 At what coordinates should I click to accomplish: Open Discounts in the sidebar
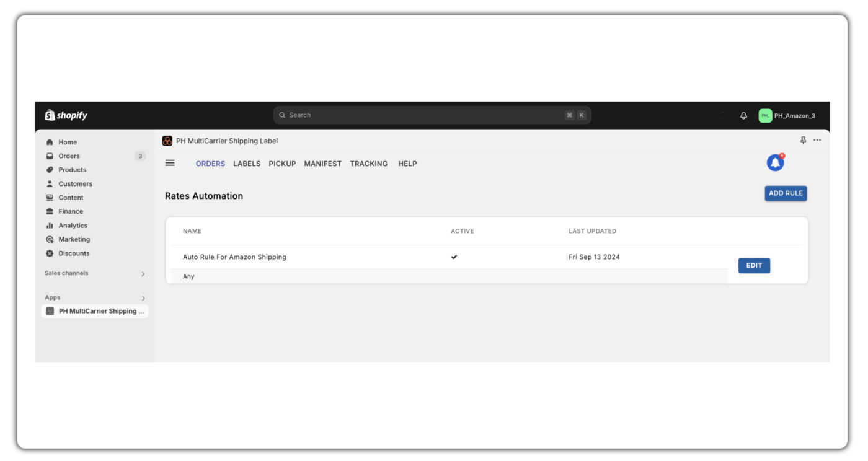74,253
